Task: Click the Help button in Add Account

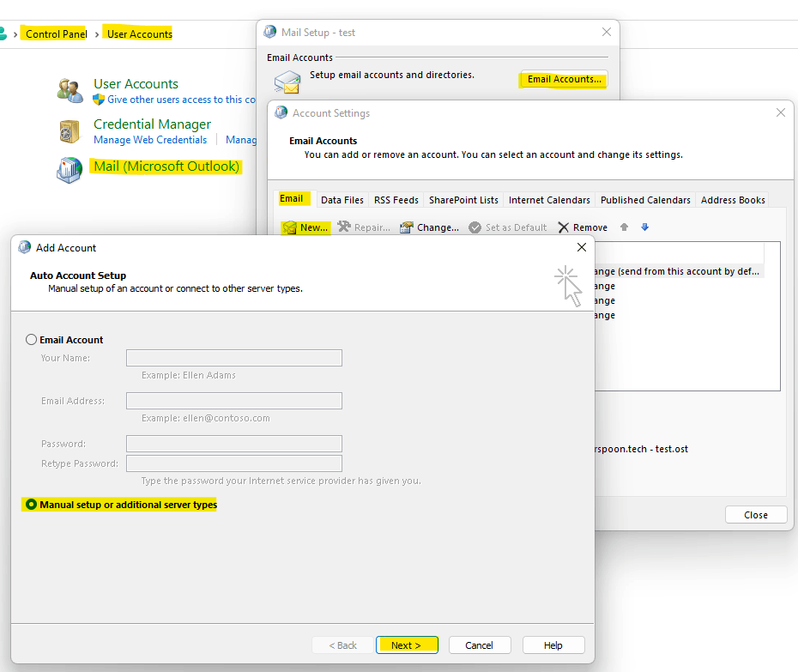Action: click(x=553, y=645)
